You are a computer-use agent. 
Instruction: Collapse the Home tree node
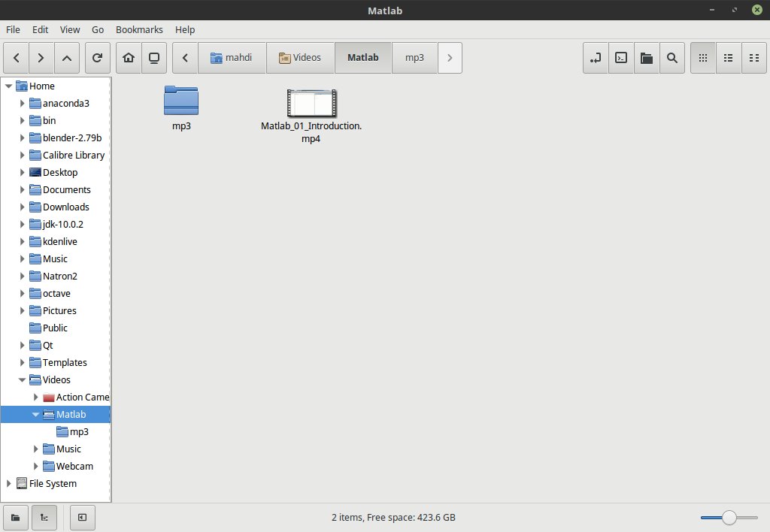point(8,86)
